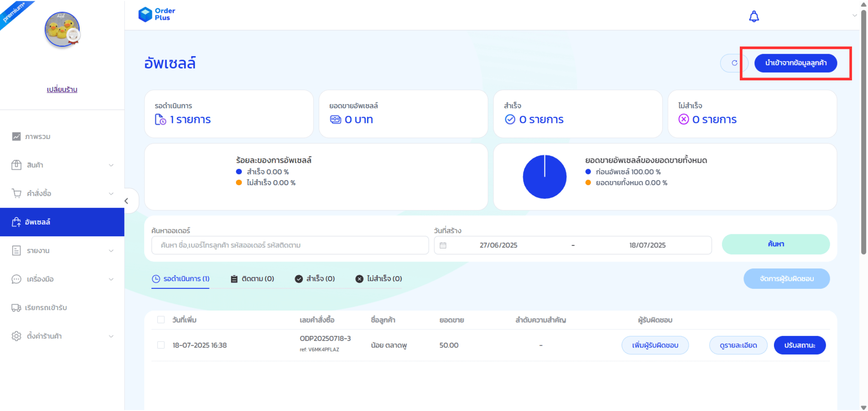Click the blue upsell pie chart
Viewport: 868px width, 411px height.
pyautogui.click(x=545, y=177)
